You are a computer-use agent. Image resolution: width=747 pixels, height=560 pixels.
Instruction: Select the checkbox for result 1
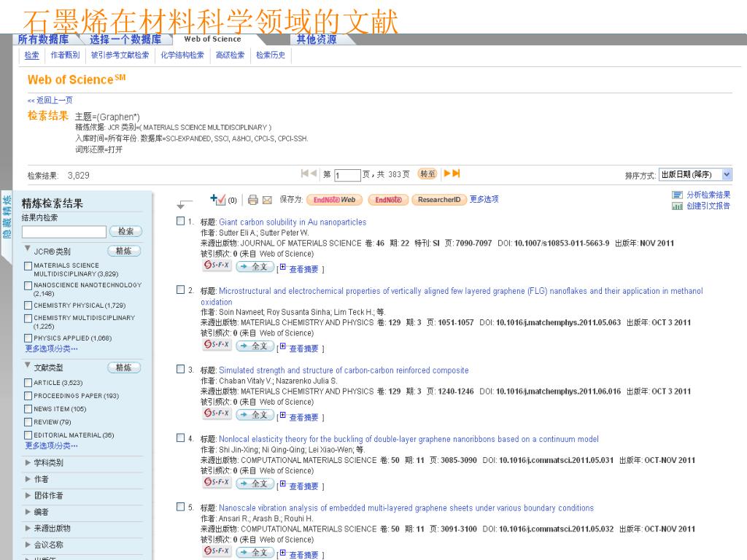pyautogui.click(x=181, y=221)
